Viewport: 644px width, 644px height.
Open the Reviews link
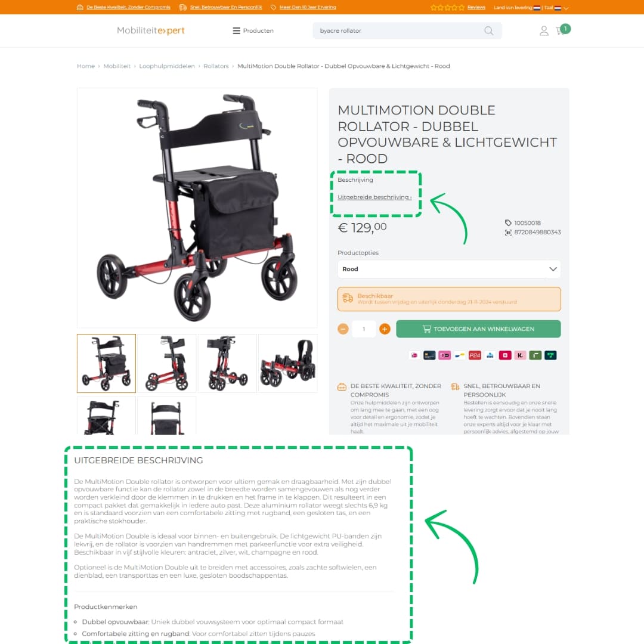476,7
